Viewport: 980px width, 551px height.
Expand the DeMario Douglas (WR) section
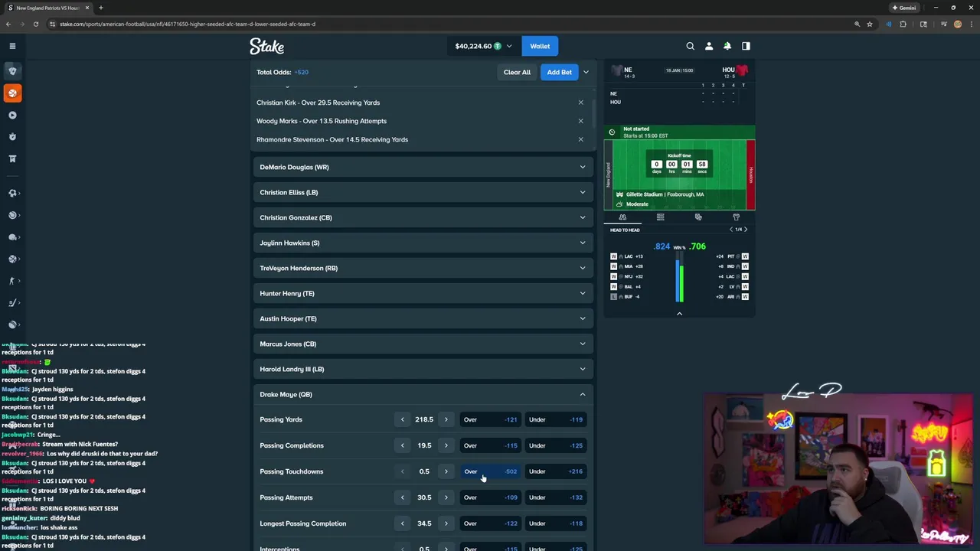click(423, 167)
